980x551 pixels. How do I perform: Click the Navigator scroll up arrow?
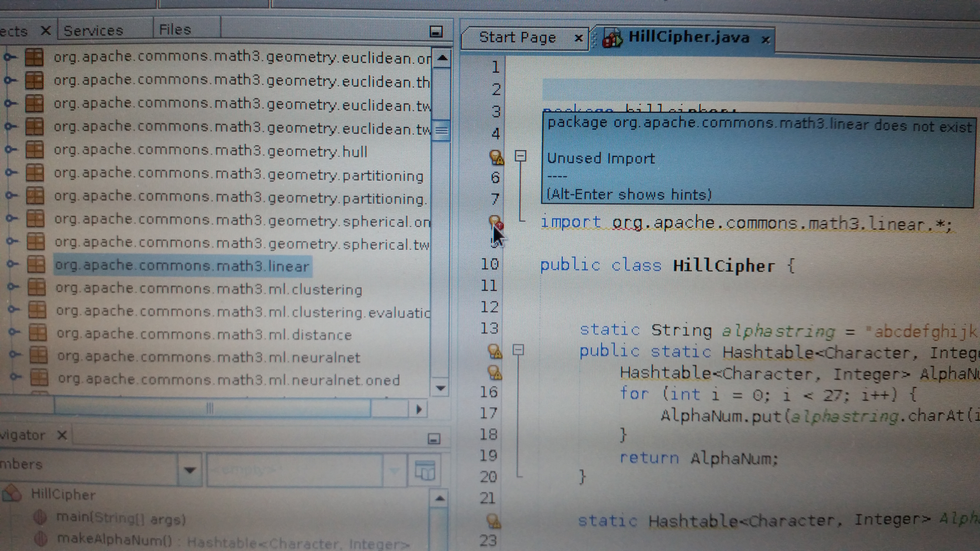click(439, 498)
